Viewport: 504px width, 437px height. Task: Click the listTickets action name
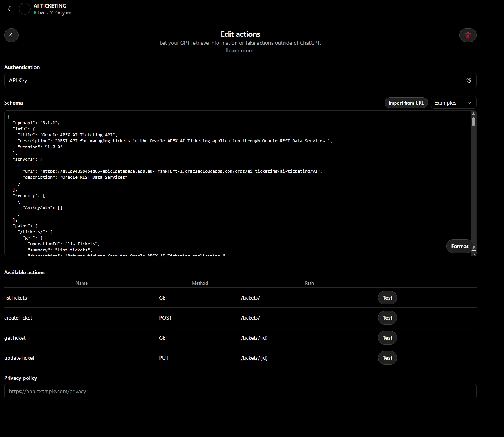point(16,298)
